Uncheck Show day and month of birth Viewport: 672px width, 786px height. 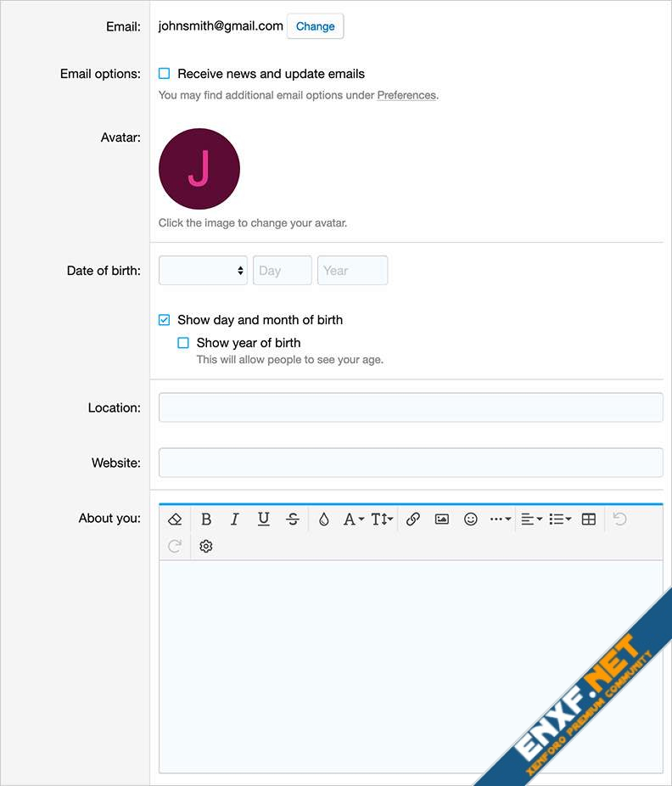[165, 320]
